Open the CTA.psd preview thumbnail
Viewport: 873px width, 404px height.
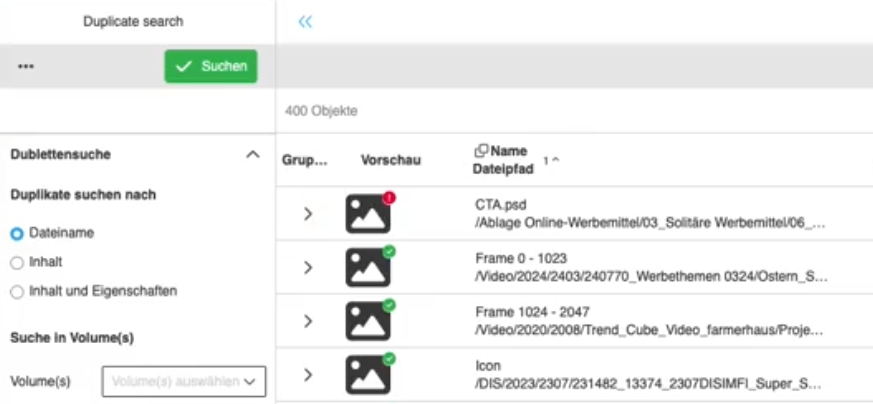367,214
